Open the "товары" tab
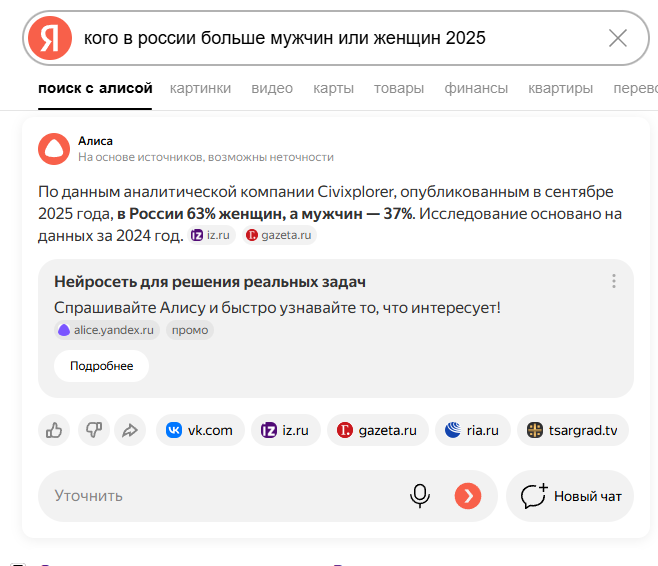 click(399, 88)
